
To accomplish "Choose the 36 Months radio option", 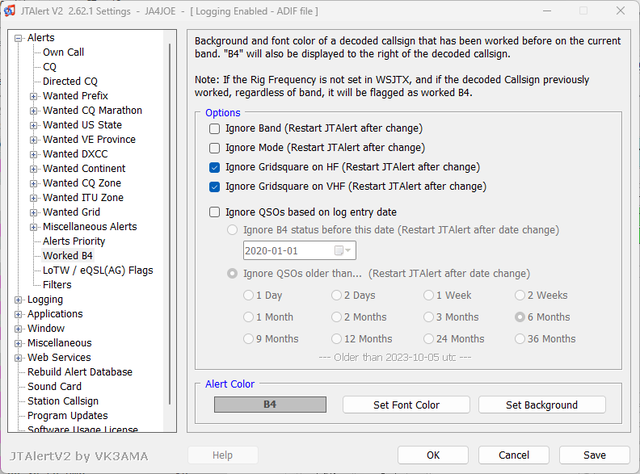I will (520, 339).
